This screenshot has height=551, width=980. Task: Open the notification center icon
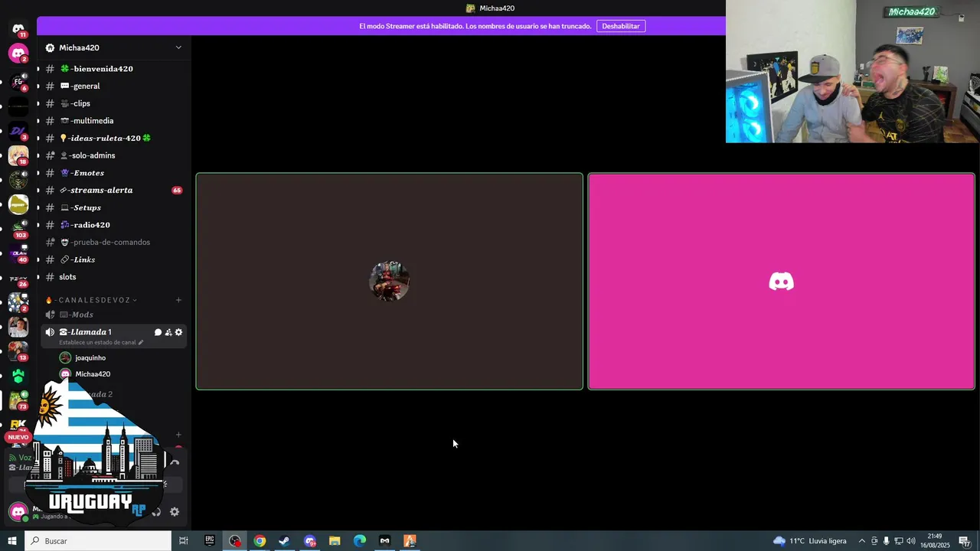pyautogui.click(x=965, y=541)
